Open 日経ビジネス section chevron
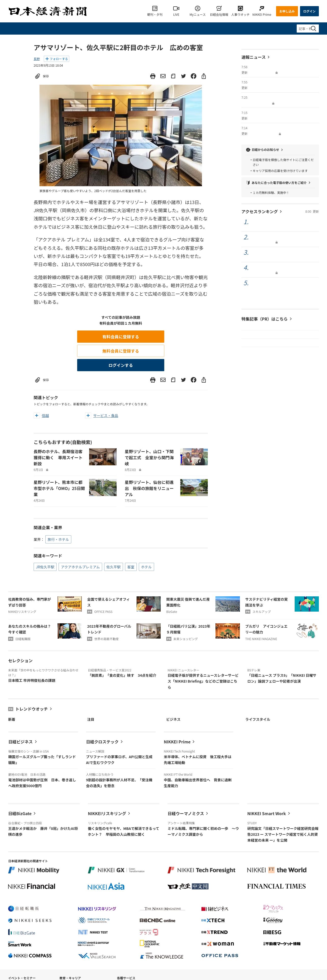327x980 pixels. [36, 741]
